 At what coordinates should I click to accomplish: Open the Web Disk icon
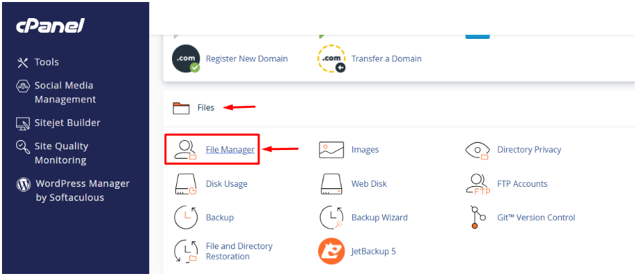pos(331,184)
